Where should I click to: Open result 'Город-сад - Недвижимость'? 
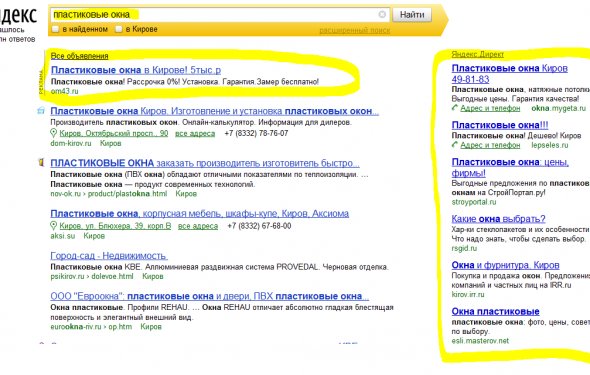click(x=109, y=256)
